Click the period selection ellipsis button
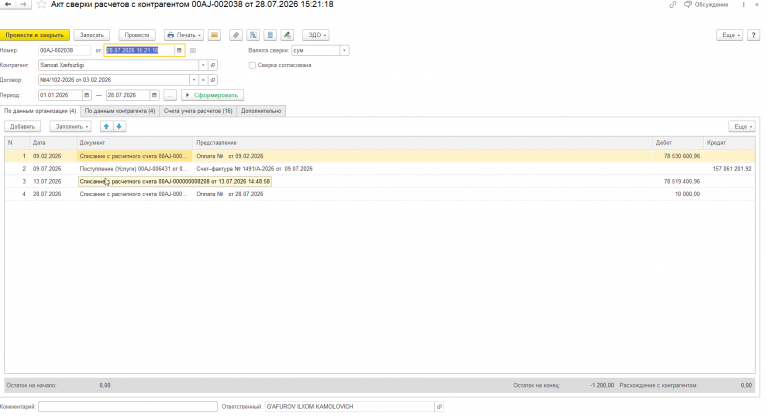Viewport: 768px width, 416px height. [170, 95]
